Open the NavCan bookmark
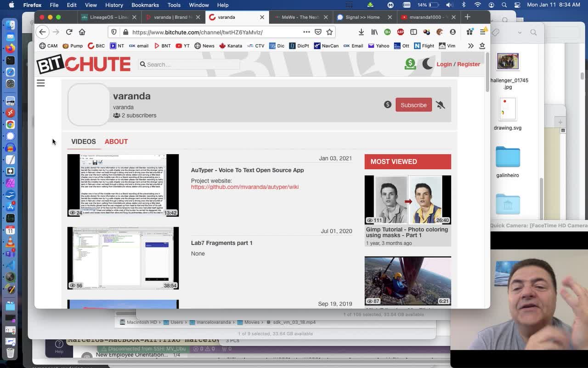 [326, 46]
